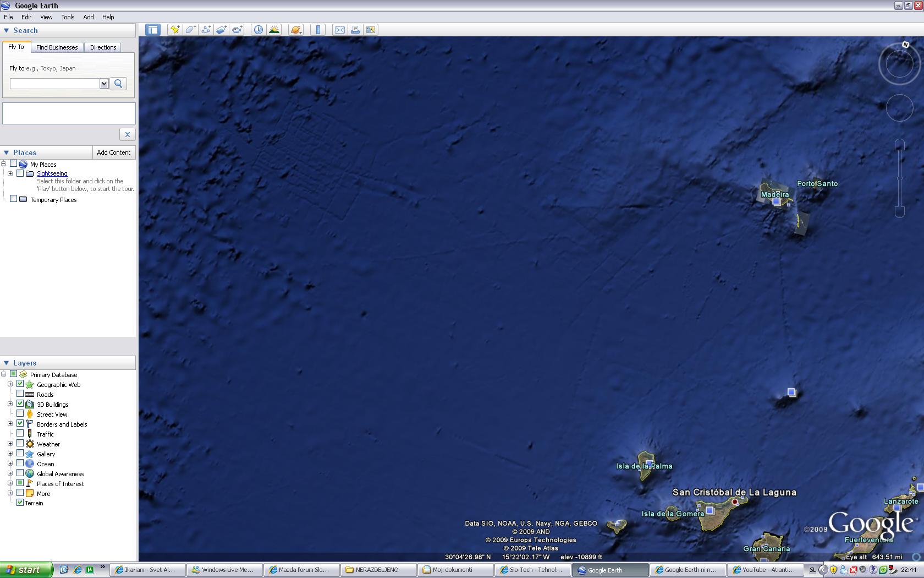The width and height of the screenshot is (924, 578).
Task: Click the Add Content button
Action: coord(114,152)
